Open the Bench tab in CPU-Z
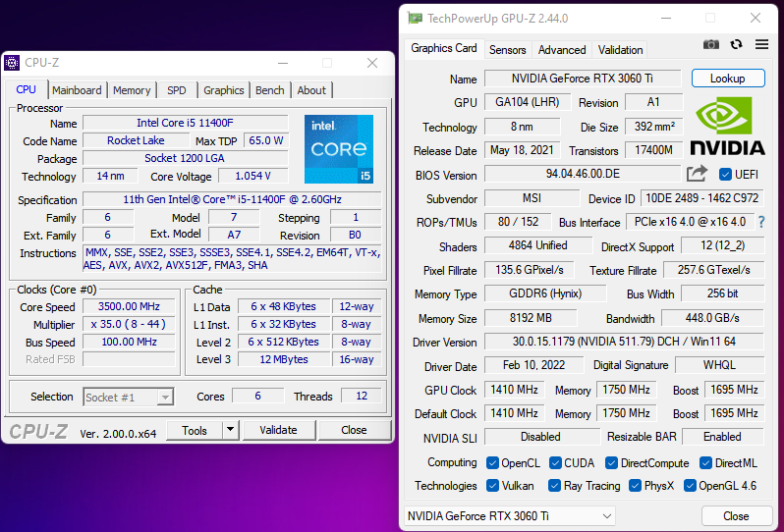Image resolution: width=784 pixels, height=532 pixels. [270, 90]
